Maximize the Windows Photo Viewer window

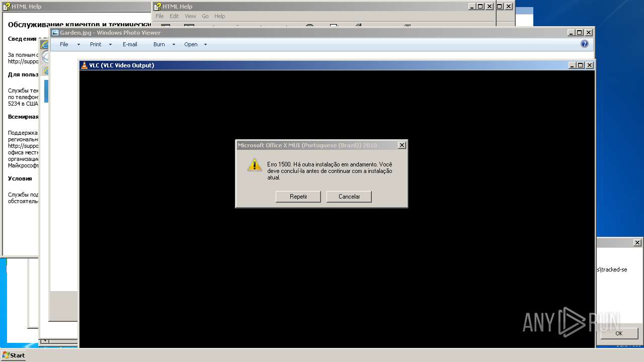[x=580, y=33]
